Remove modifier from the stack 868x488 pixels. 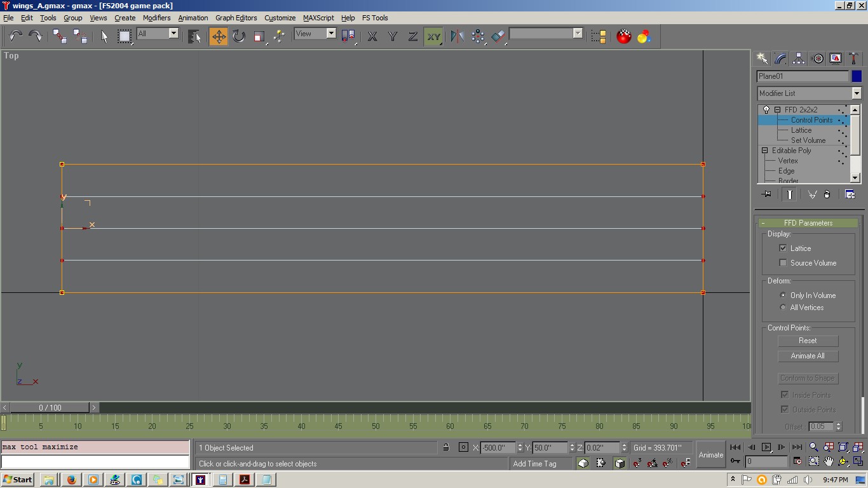[827, 194]
